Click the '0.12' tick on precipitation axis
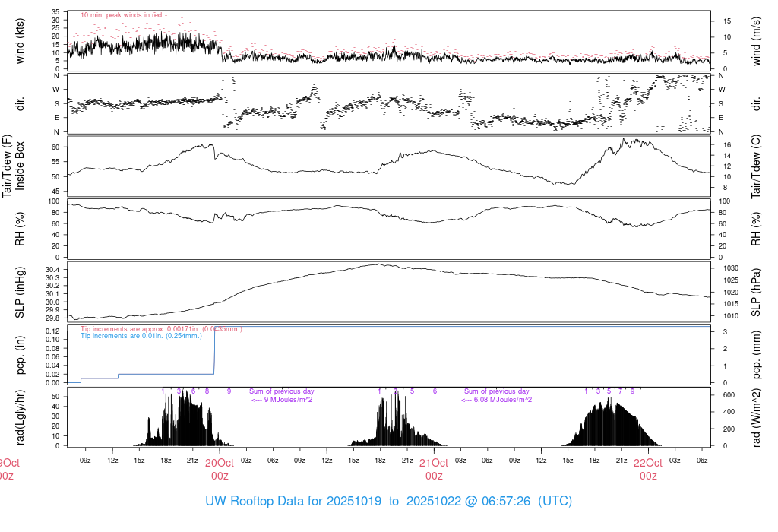 (x=52, y=331)
